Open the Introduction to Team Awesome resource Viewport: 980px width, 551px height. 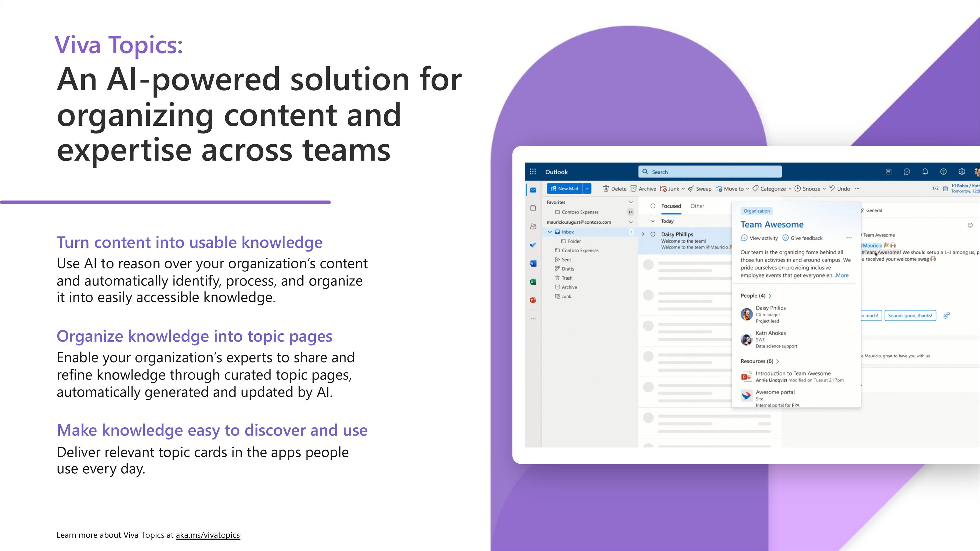point(793,374)
